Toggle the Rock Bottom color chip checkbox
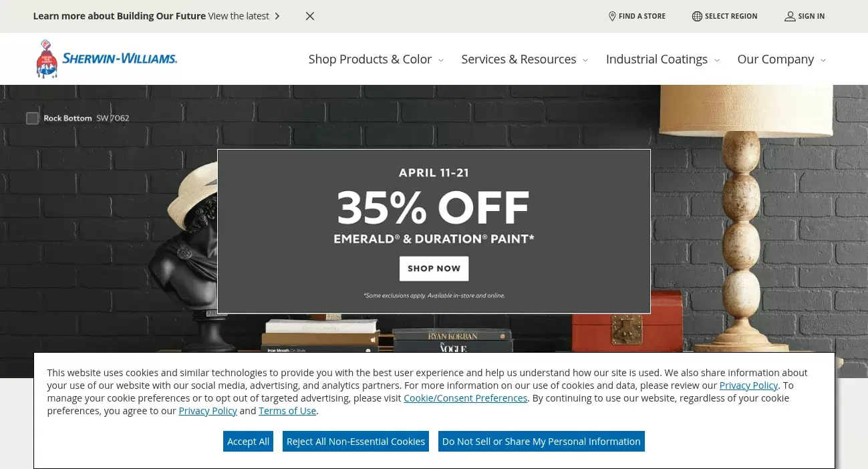Image resolution: width=868 pixels, height=469 pixels. click(x=32, y=118)
